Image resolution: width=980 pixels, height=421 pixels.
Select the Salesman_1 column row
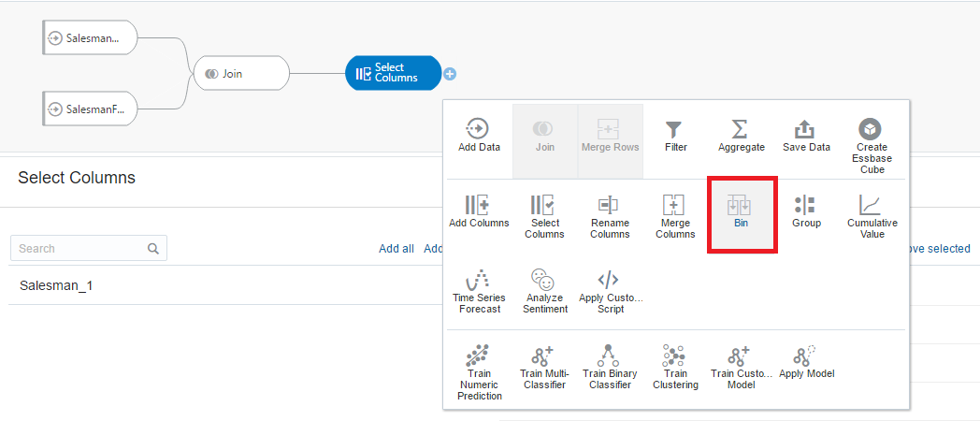225,286
